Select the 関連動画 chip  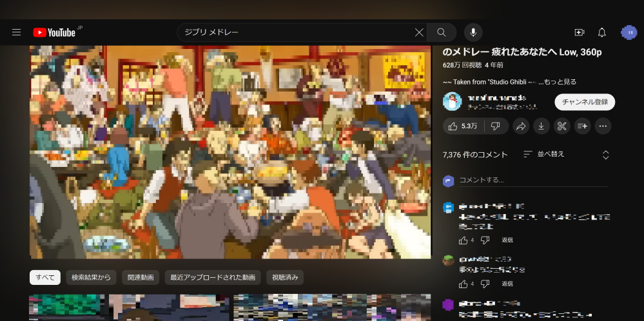tap(141, 277)
